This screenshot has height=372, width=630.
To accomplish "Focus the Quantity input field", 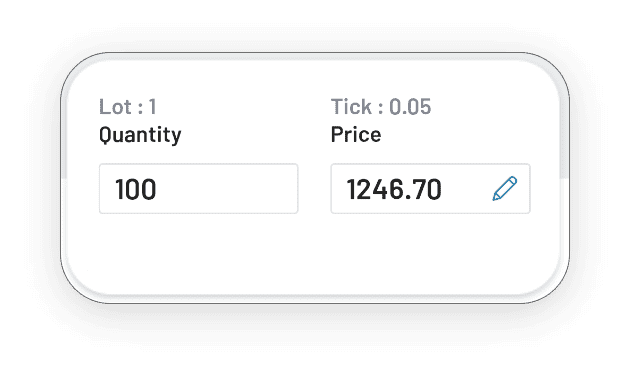I will tap(198, 188).
